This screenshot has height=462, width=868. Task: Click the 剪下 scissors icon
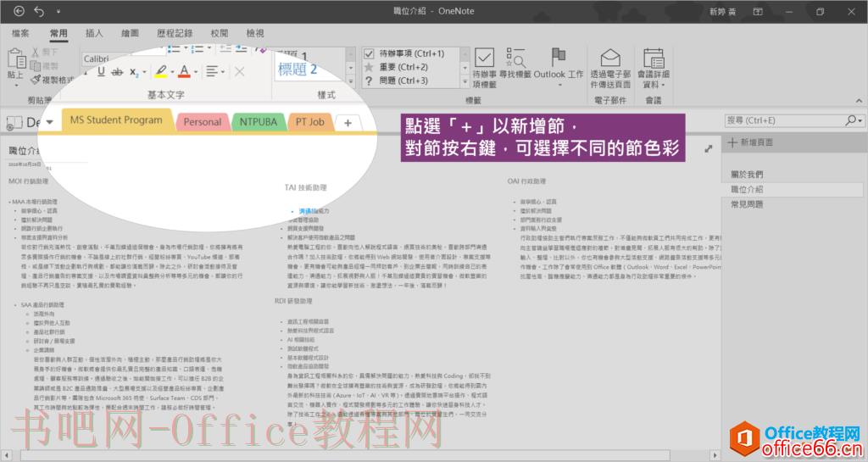click(36, 52)
